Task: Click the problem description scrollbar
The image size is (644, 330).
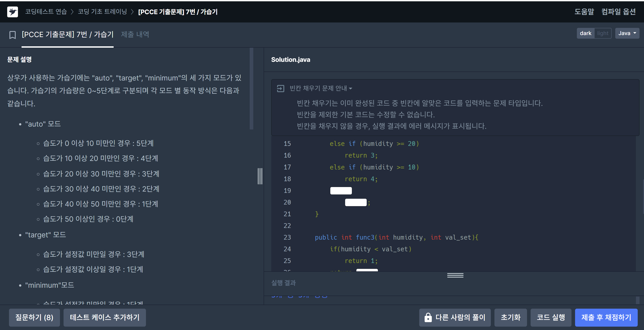Action: pyautogui.click(x=251, y=89)
